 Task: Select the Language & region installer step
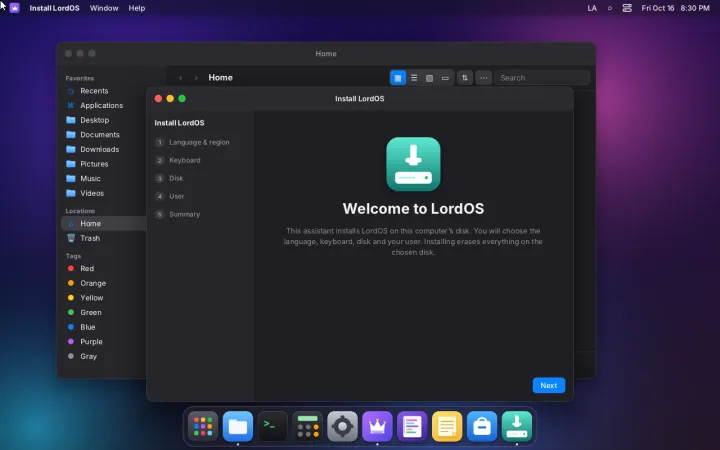coord(192,142)
